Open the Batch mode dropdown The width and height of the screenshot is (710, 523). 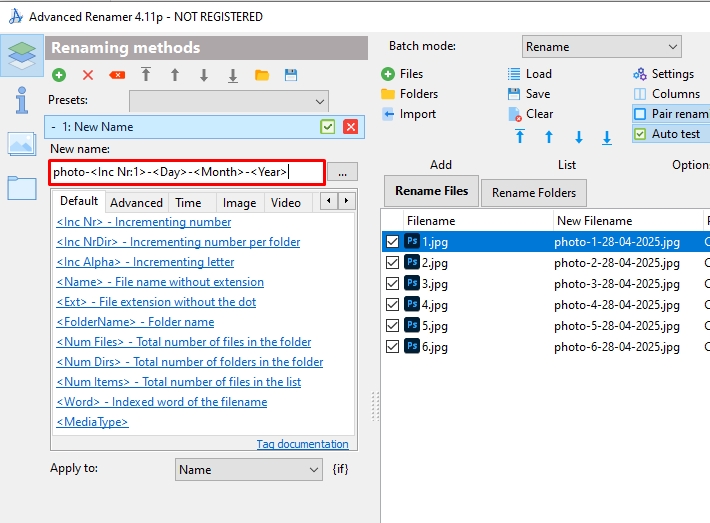tap(601, 47)
